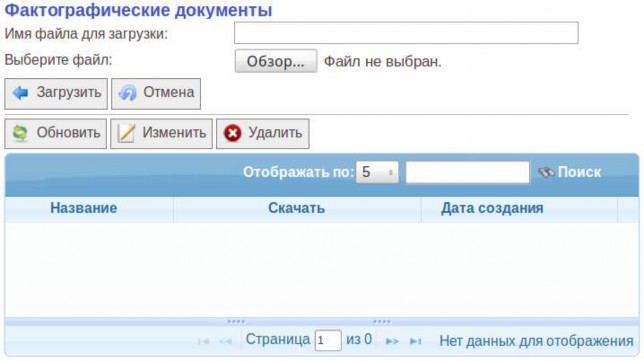Focus the Имя файла для загрузки field
The image size is (644, 362).
406,33
